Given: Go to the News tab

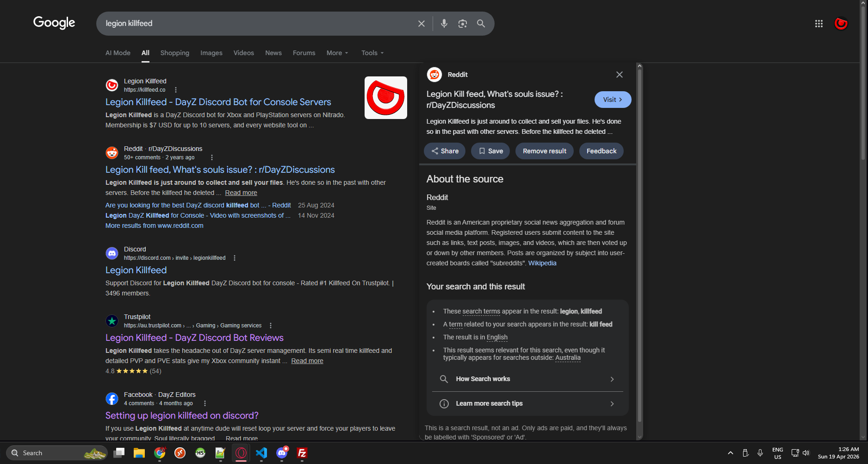Looking at the screenshot, I should click(x=273, y=53).
